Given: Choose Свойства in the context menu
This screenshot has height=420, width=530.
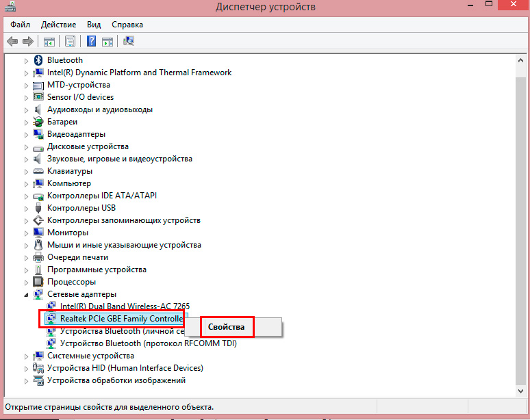Looking at the screenshot, I should click(x=226, y=327).
